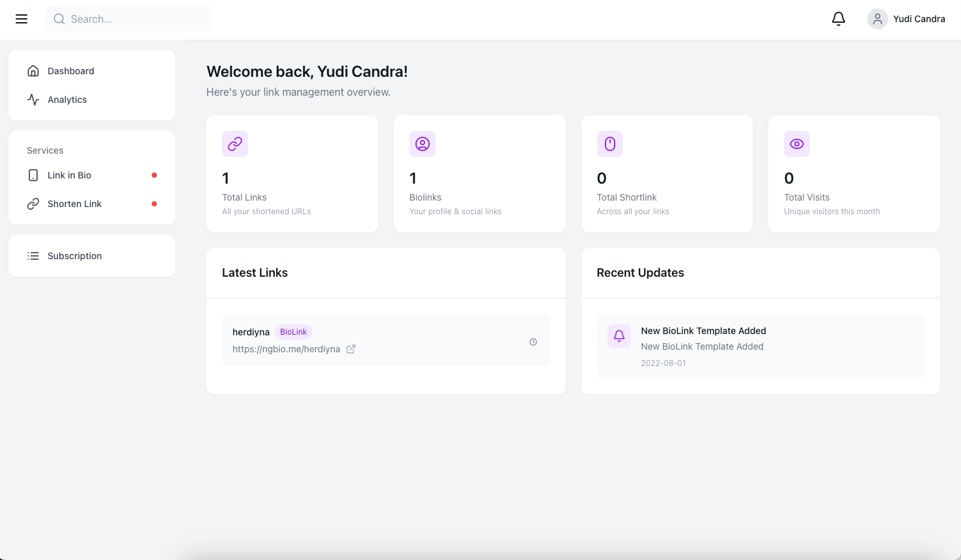The height and width of the screenshot is (560, 961).
Task: Open Analytics page from sidebar
Action: click(x=67, y=100)
